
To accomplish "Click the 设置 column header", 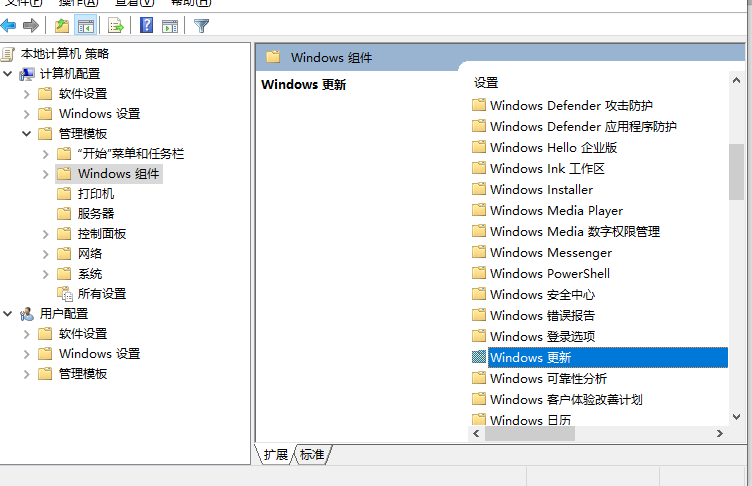I will click(486, 83).
